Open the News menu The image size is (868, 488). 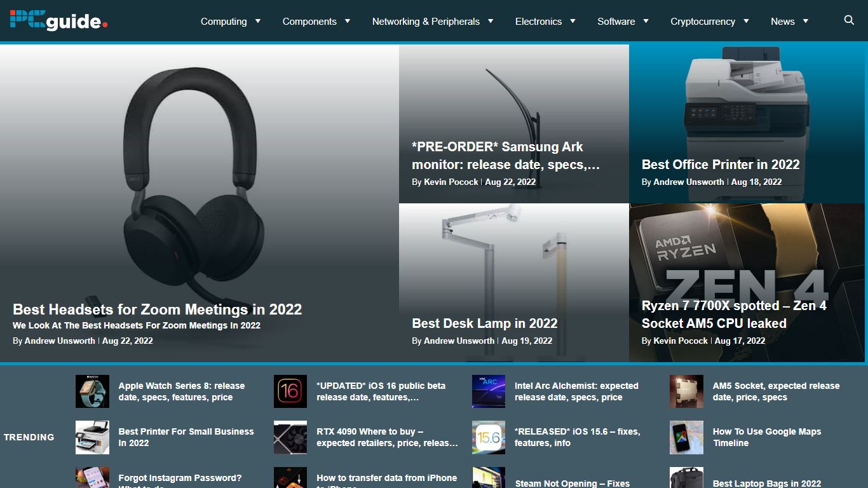[x=783, y=21]
